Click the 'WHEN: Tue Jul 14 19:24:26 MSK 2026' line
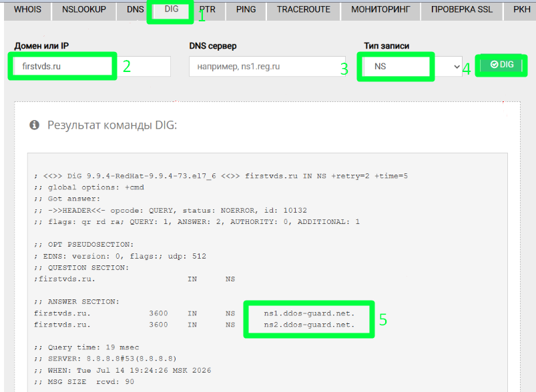Screen dimensions: 536x392 click(122, 370)
